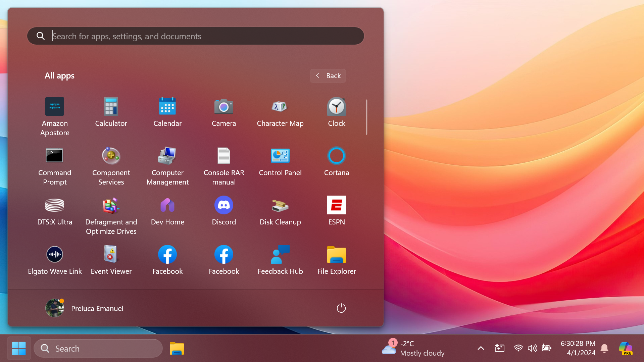
Task: Click the volume speaker icon
Action: [x=532, y=348]
